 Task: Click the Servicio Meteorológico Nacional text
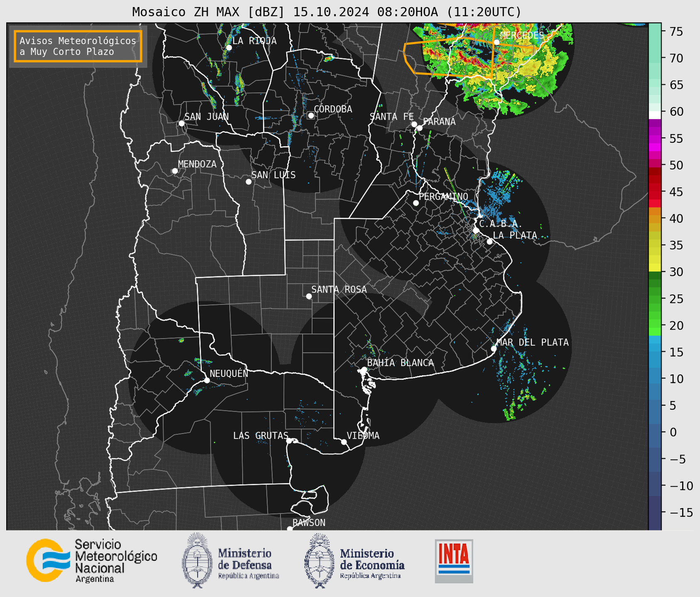pyautogui.click(x=116, y=560)
